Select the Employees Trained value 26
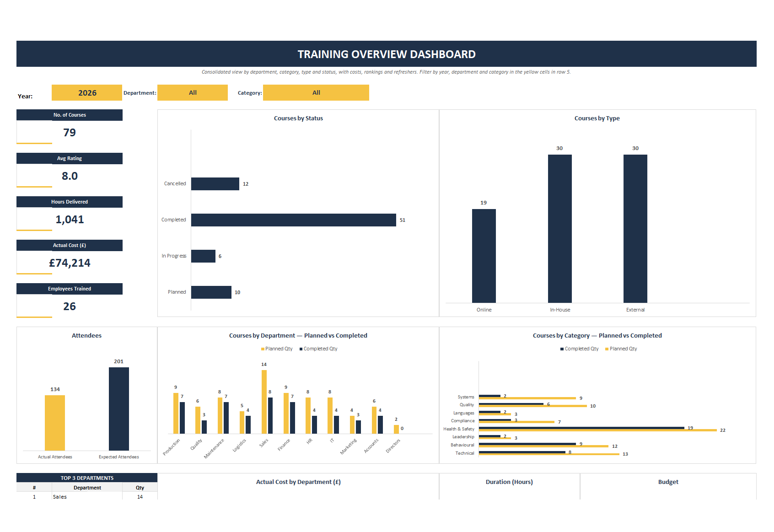This screenshot has height=532, width=774. coord(70,306)
